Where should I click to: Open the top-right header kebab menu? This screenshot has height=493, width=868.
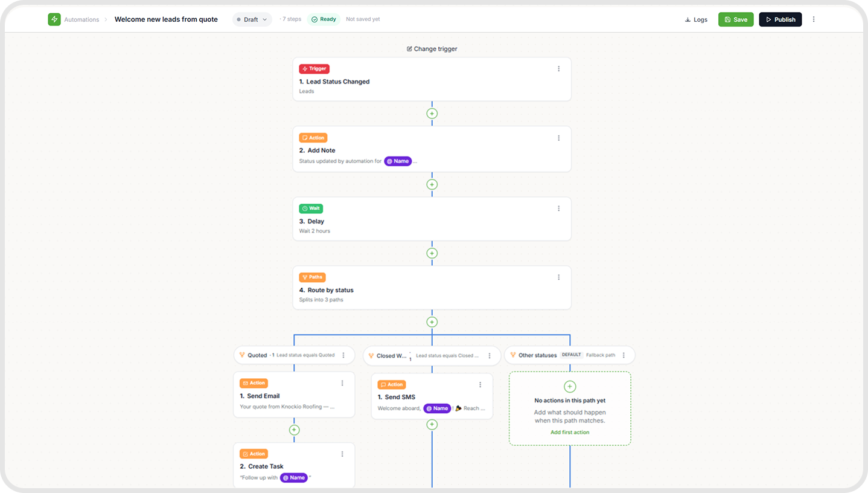(814, 19)
